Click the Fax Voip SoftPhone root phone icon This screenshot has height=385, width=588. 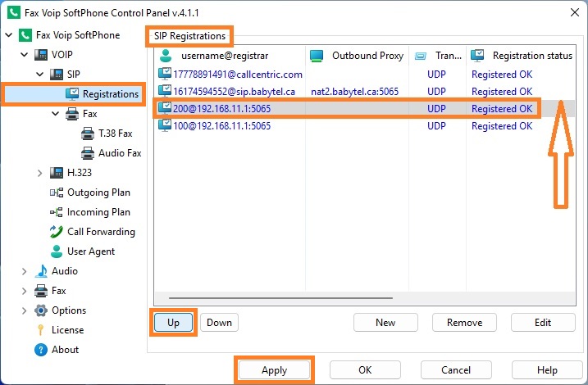coord(25,35)
